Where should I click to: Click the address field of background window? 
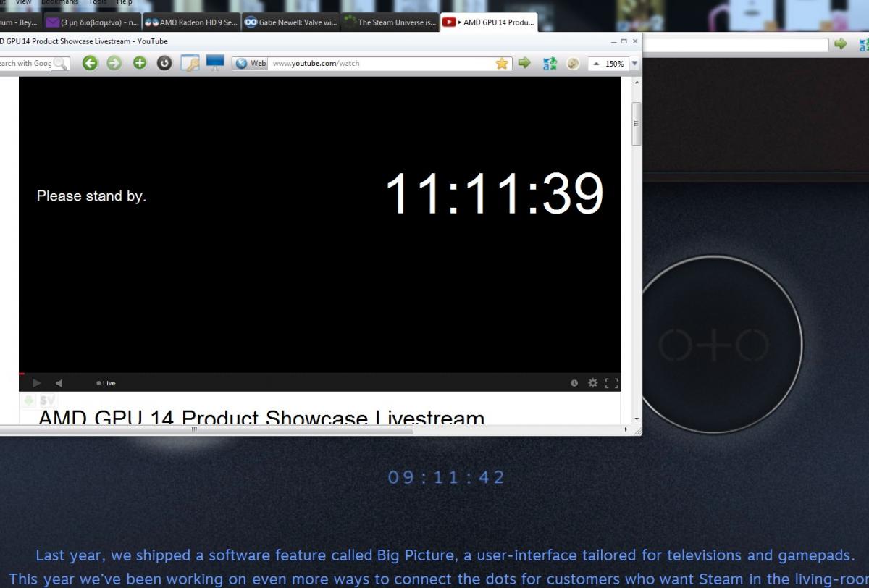pos(736,44)
